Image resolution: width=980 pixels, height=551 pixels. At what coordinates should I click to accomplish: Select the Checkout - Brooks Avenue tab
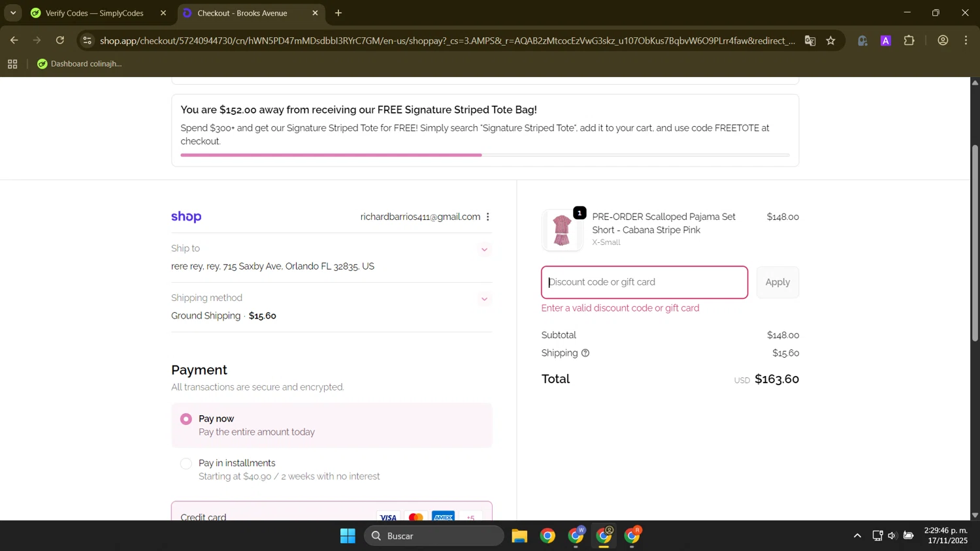(x=242, y=13)
